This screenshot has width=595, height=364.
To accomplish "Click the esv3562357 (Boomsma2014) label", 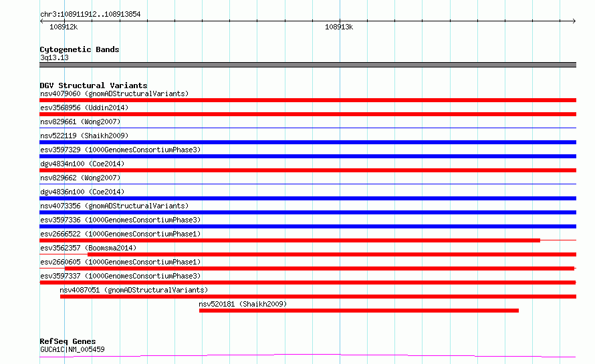I will coord(88,248).
